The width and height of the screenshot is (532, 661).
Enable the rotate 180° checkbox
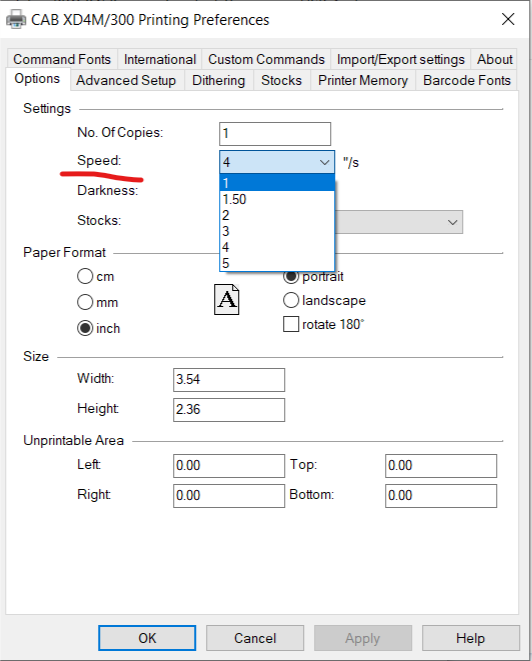point(291,324)
